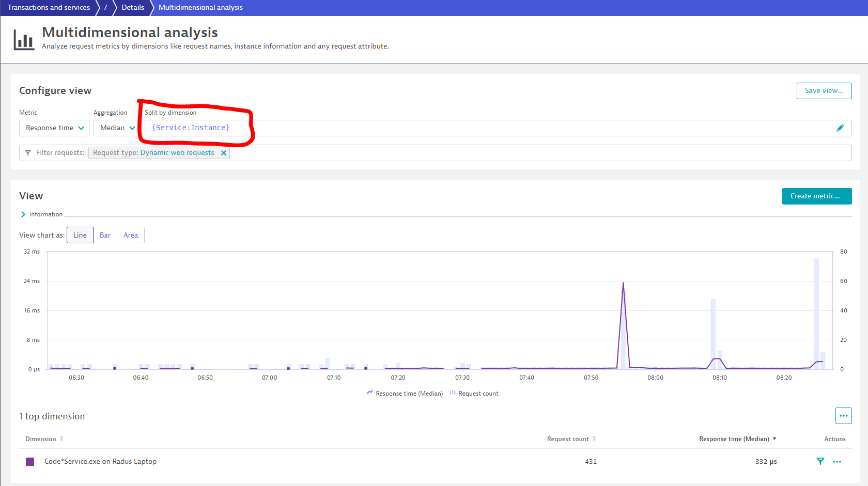Click the pencil edit icon for split dimension
This screenshot has width=868, height=486.
click(840, 128)
